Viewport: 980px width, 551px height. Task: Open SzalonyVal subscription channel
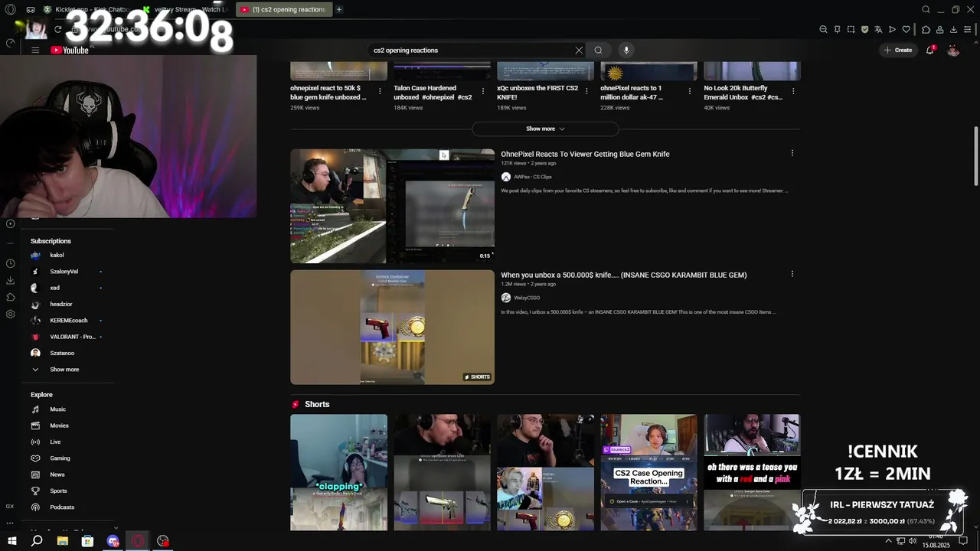point(64,272)
